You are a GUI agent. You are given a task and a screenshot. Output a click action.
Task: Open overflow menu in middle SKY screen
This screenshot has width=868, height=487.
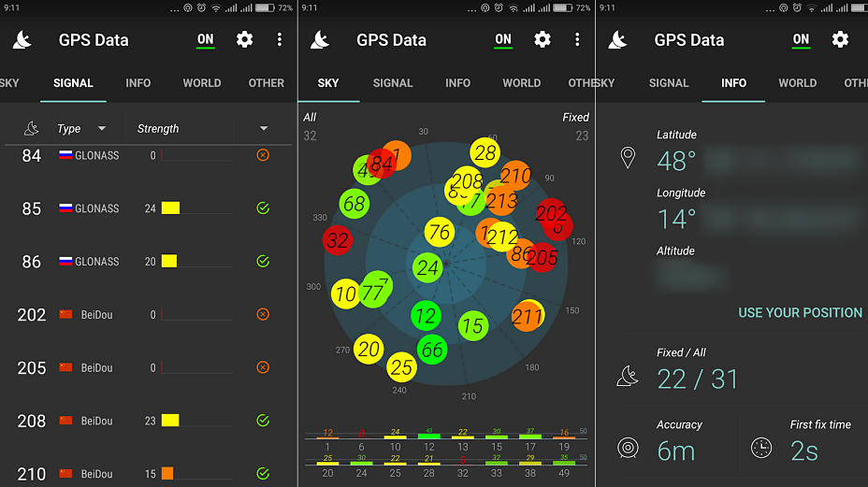coord(577,39)
